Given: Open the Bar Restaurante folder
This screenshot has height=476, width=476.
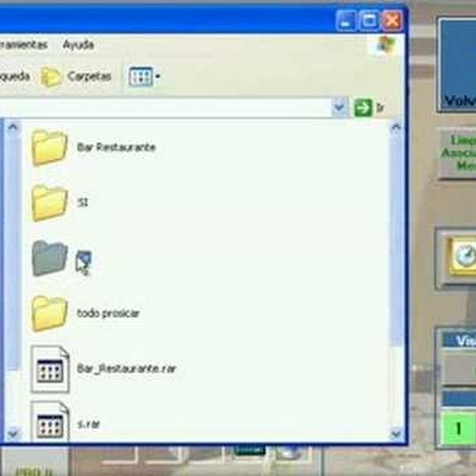Looking at the screenshot, I should [50, 148].
